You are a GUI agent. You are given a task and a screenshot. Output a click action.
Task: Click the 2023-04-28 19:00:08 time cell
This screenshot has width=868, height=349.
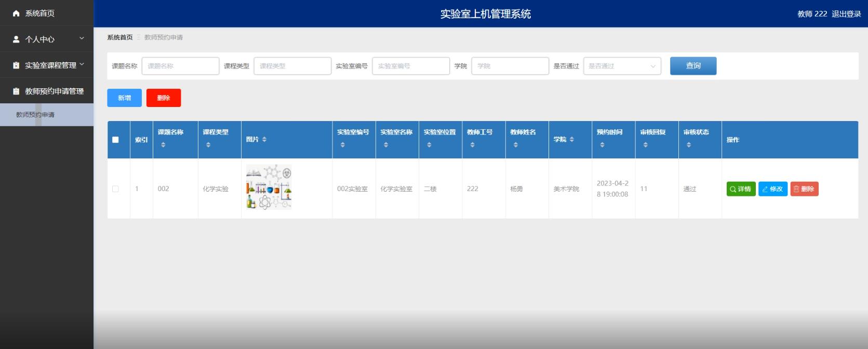point(612,189)
